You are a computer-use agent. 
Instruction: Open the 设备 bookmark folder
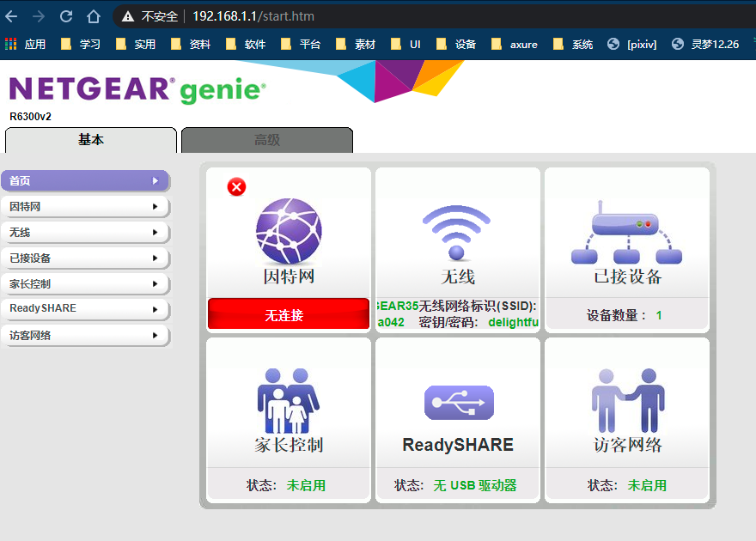pyautogui.click(x=455, y=45)
